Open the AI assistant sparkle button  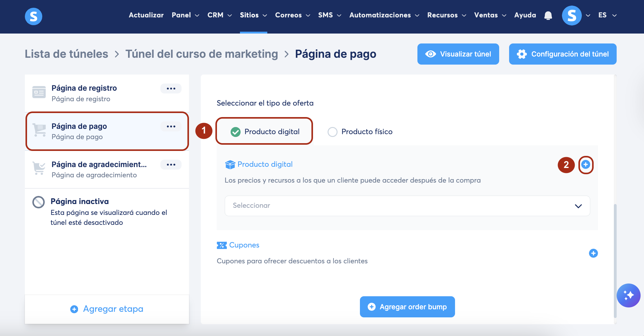pyautogui.click(x=628, y=295)
